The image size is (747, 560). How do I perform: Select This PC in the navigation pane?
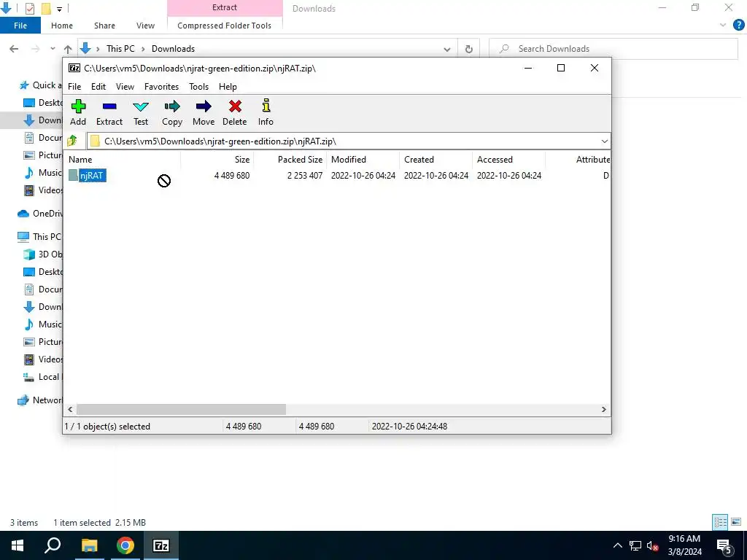pyautogui.click(x=40, y=237)
